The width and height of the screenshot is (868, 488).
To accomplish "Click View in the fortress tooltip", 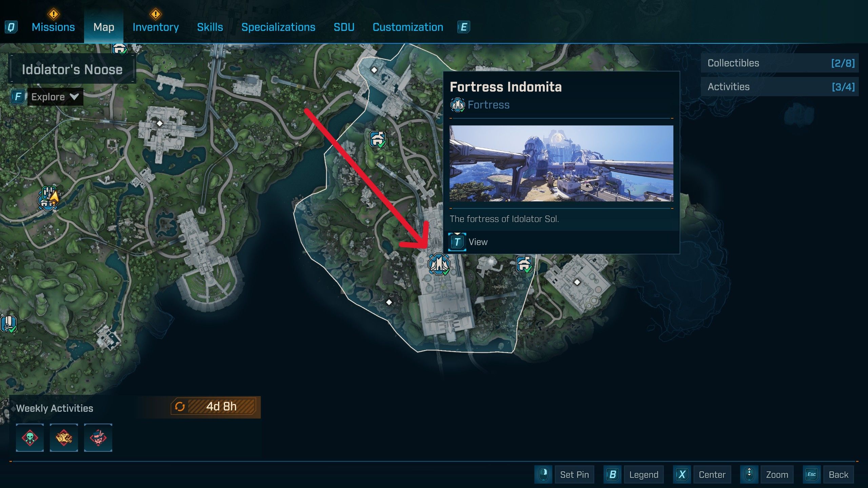I will [478, 242].
